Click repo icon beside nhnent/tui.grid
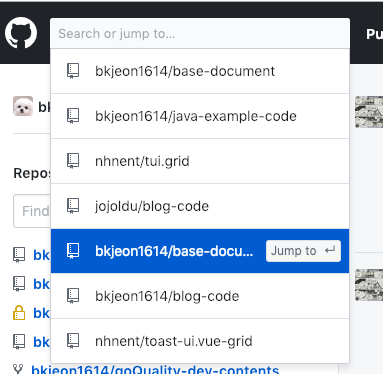 [73, 161]
